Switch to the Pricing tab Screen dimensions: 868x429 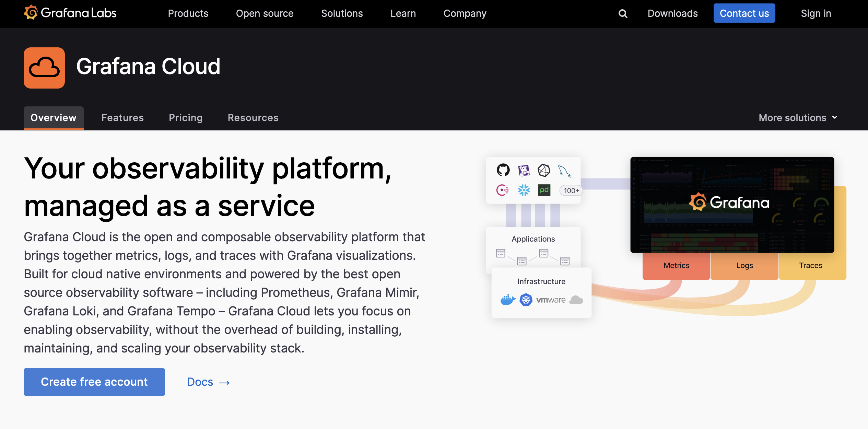click(x=186, y=117)
